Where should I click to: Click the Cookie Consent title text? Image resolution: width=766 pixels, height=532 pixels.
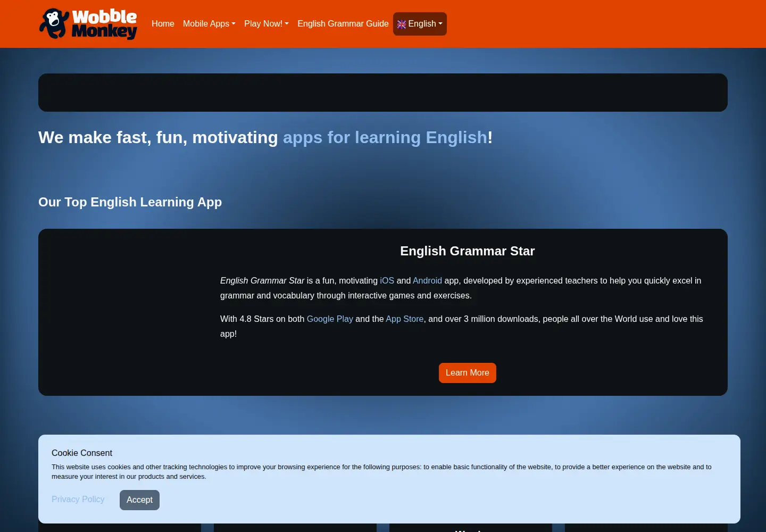[82, 453]
